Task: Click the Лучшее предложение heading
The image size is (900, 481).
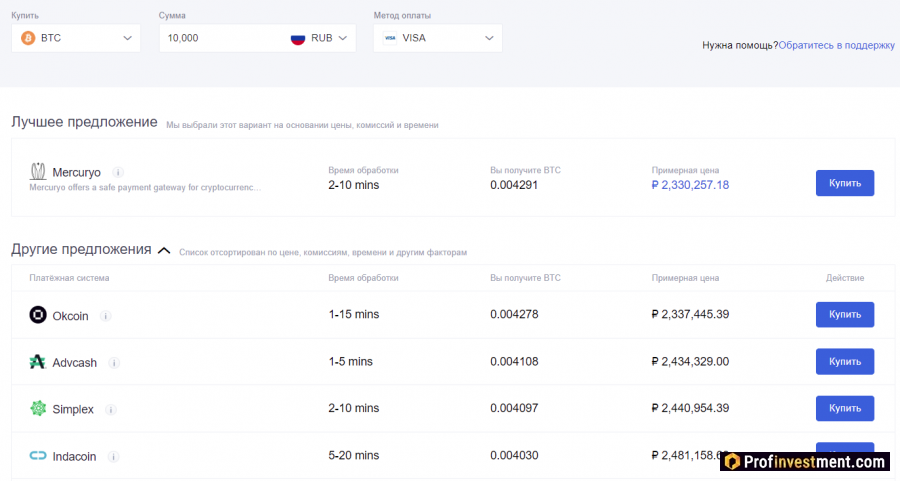Action: pyautogui.click(x=84, y=122)
